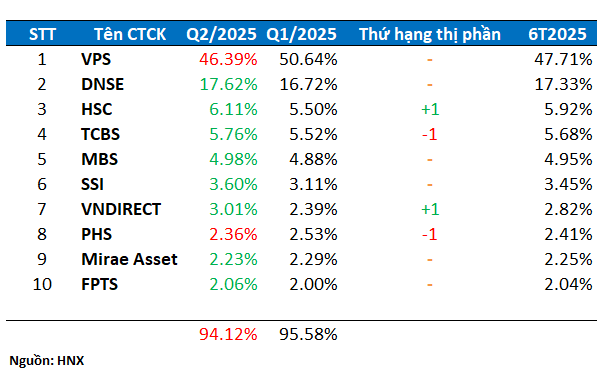The width and height of the screenshot is (607, 371).
Task: Select the MBS 6T2025 value 4.95%
Action: point(568,159)
